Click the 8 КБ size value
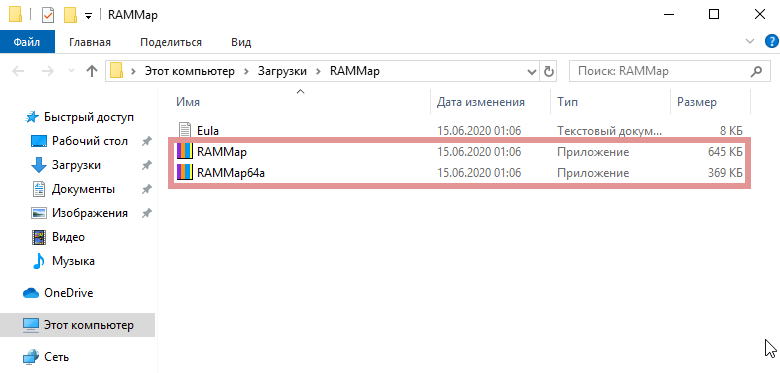This screenshot has width=780, height=373. click(732, 131)
